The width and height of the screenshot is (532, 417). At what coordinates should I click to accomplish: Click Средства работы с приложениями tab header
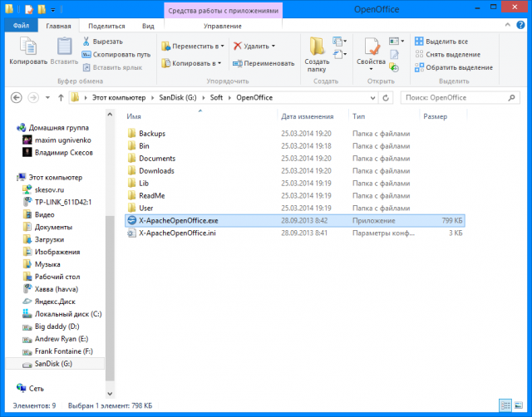pyautogui.click(x=224, y=11)
